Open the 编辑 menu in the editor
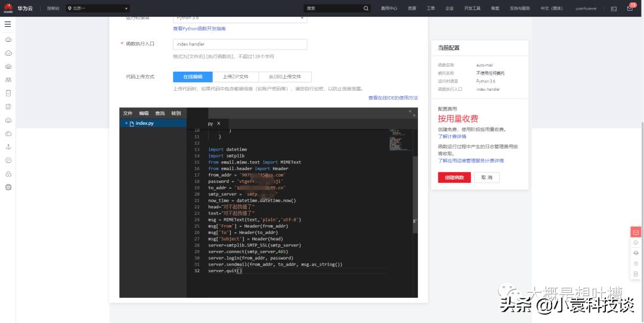 (x=144, y=113)
